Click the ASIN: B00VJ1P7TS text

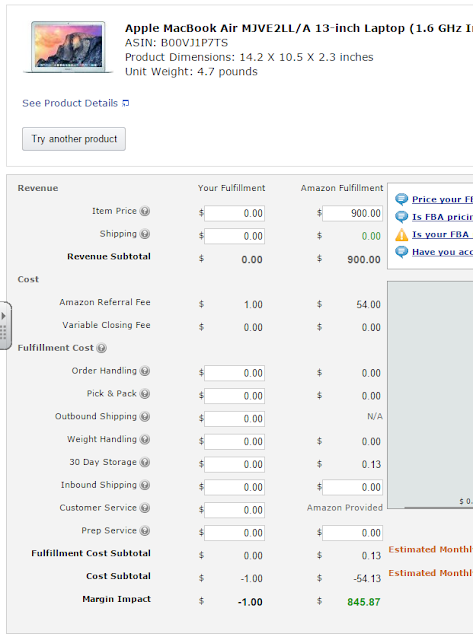(x=176, y=43)
